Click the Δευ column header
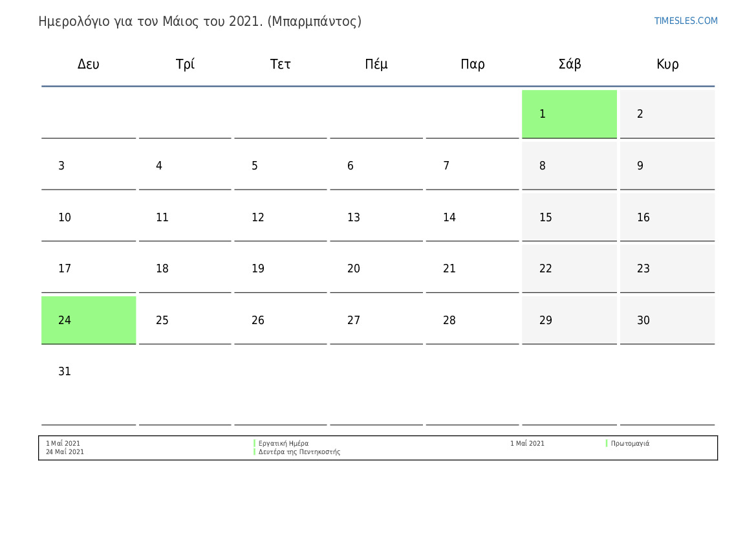 pyautogui.click(x=89, y=64)
